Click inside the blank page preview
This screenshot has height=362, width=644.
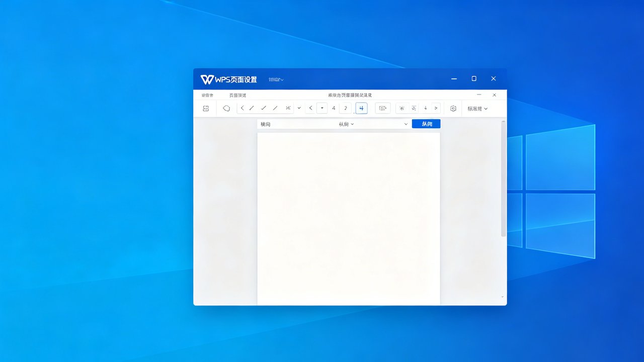tap(349, 219)
